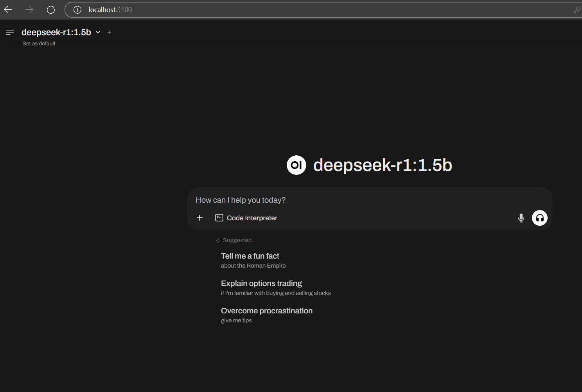The image size is (582, 392).
Task: Open the sidebar with the menu icon
Action: coord(10,32)
